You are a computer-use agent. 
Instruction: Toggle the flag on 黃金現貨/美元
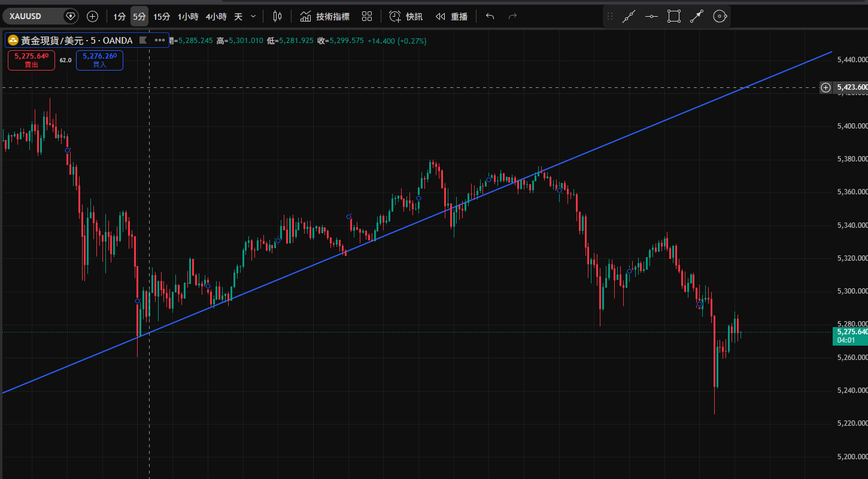pyautogui.click(x=142, y=41)
